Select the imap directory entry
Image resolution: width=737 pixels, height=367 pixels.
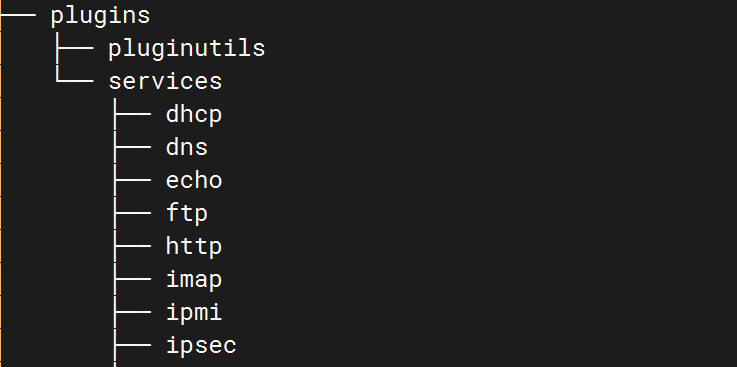194,280
